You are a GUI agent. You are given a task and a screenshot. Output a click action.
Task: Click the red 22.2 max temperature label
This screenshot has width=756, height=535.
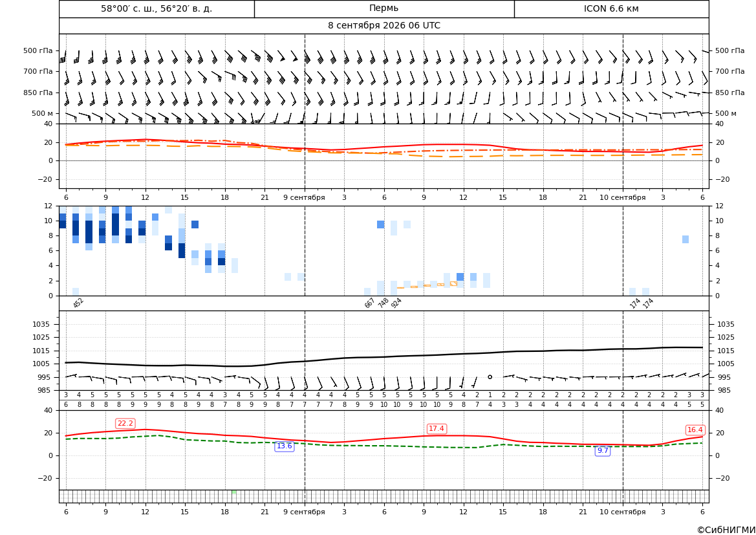(125, 424)
